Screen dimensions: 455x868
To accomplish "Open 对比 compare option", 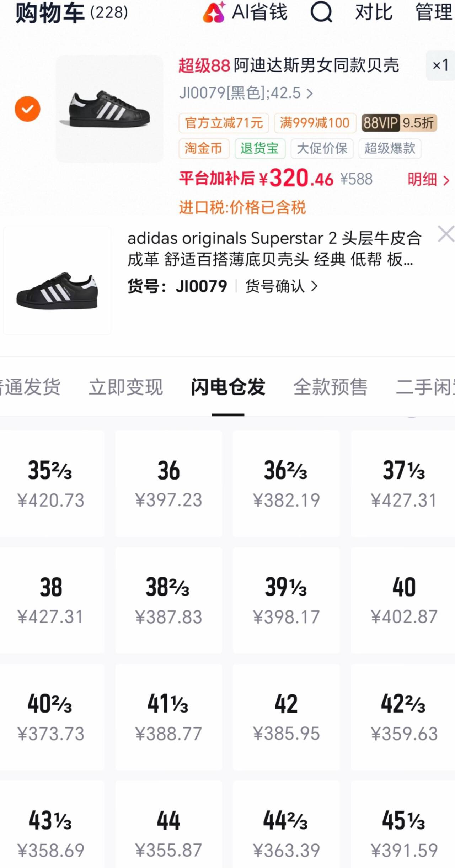I will tap(374, 12).
